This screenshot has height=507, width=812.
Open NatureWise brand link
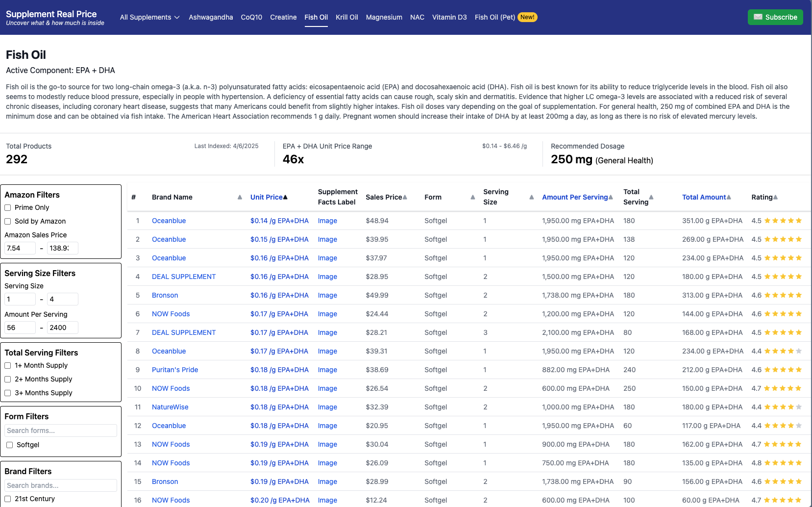click(170, 407)
